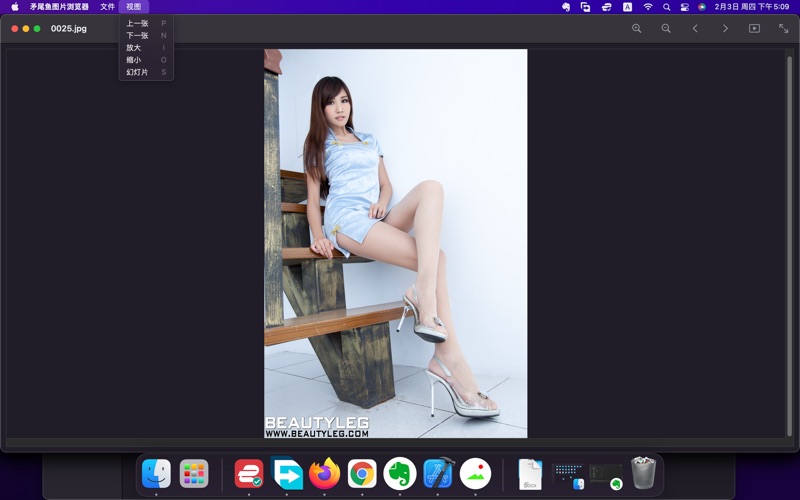Start slideshow using the play toolbar icon
Screen dimensions: 800x500
click(x=754, y=29)
